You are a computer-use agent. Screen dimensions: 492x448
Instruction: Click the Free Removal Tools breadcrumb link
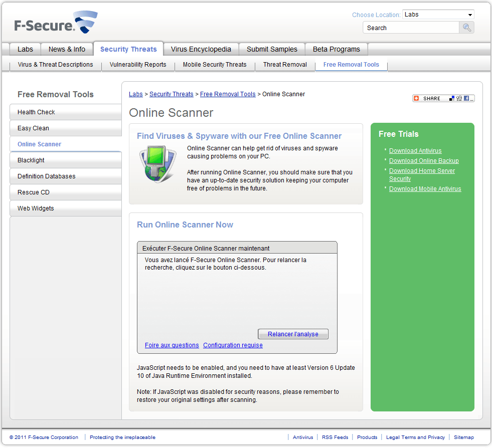coord(228,94)
